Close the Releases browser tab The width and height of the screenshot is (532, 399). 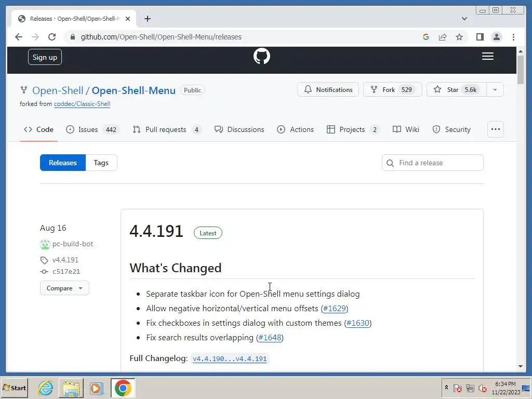(128, 19)
